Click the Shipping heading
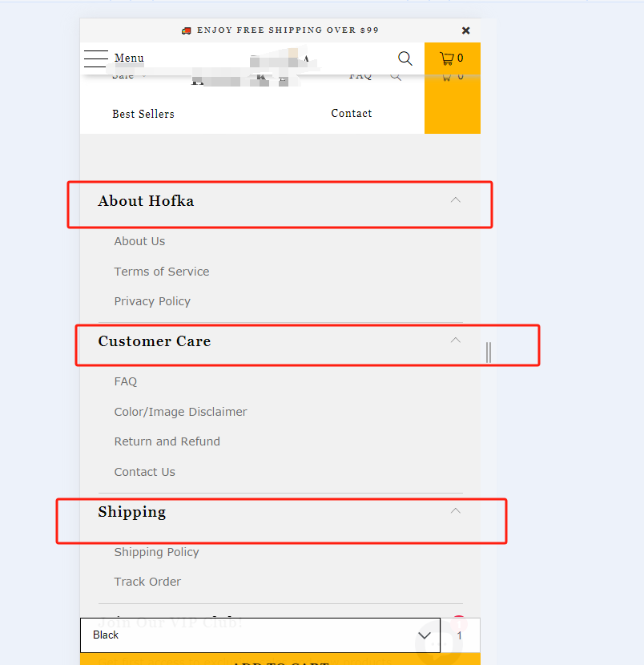 click(132, 512)
